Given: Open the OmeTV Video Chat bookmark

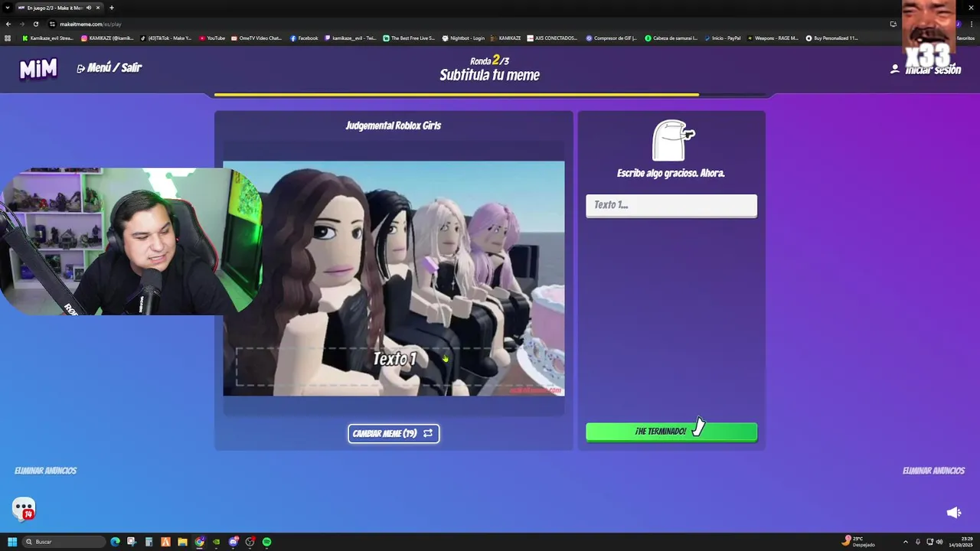Looking at the screenshot, I should pos(256,37).
